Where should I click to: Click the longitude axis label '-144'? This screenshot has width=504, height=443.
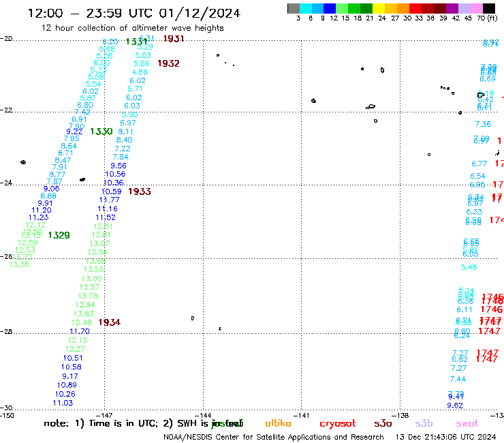click(203, 415)
